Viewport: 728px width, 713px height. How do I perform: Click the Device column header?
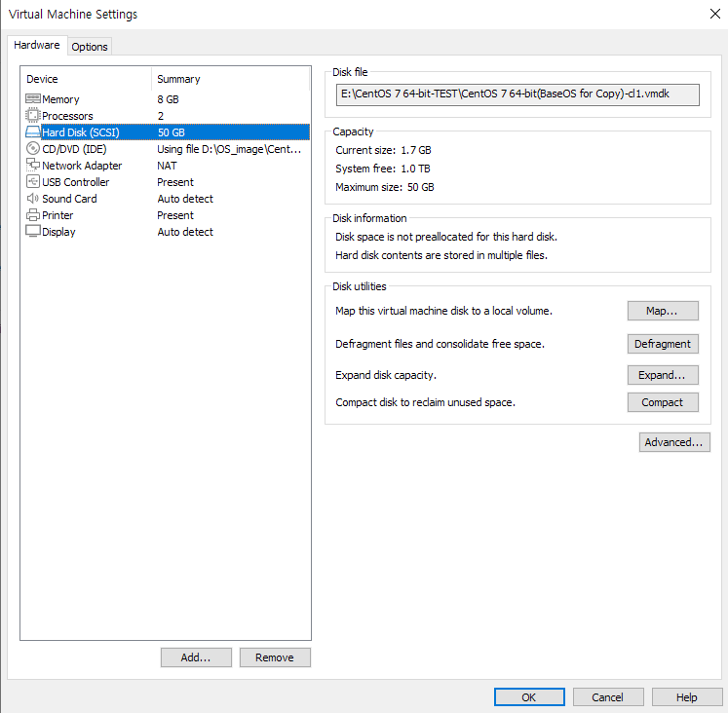[x=87, y=79]
